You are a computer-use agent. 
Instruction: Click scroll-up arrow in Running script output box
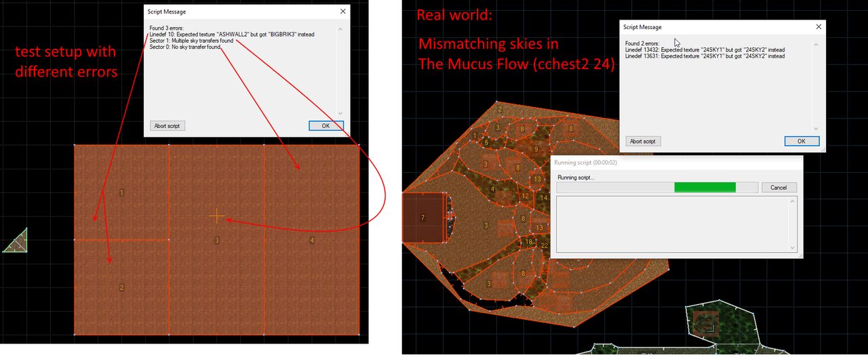pos(794,201)
